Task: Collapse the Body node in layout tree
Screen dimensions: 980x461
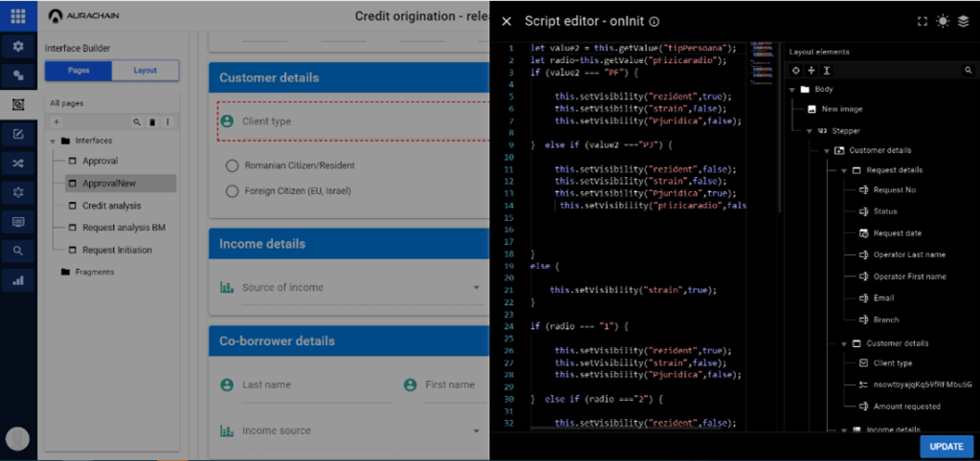Action: [x=792, y=90]
